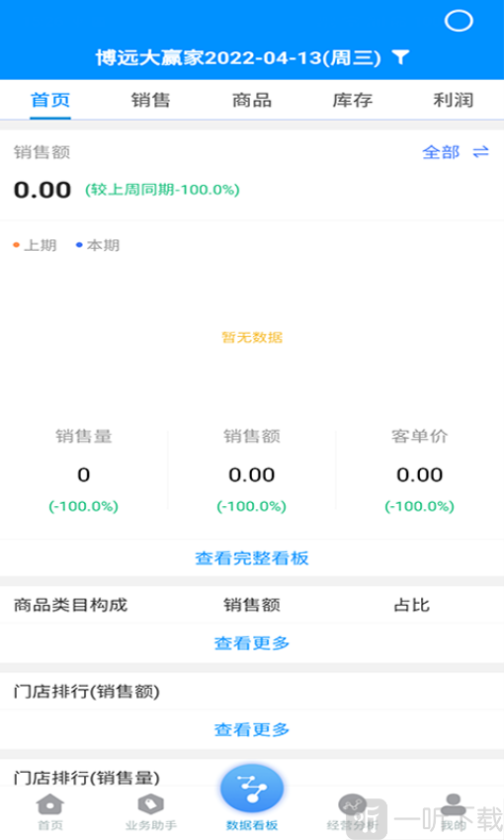Switch to the top 首页 tab

click(50, 100)
